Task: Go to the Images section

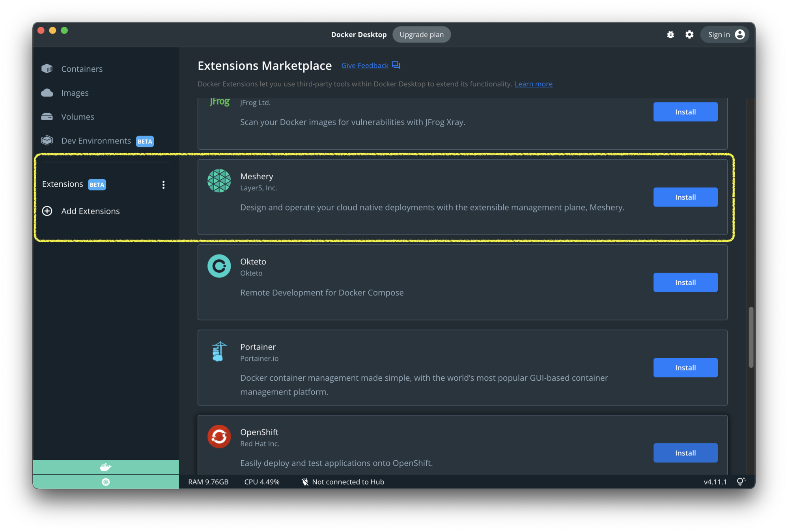Action: tap(75, 93)
